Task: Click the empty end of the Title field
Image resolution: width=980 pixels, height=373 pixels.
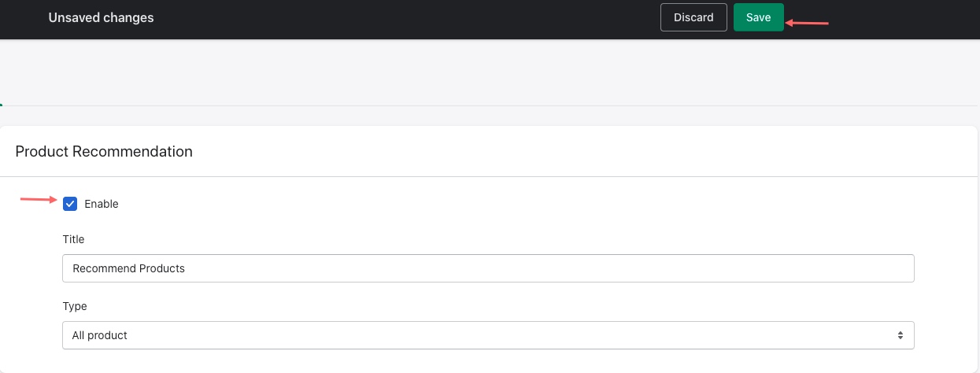Action: click(708, 268)
